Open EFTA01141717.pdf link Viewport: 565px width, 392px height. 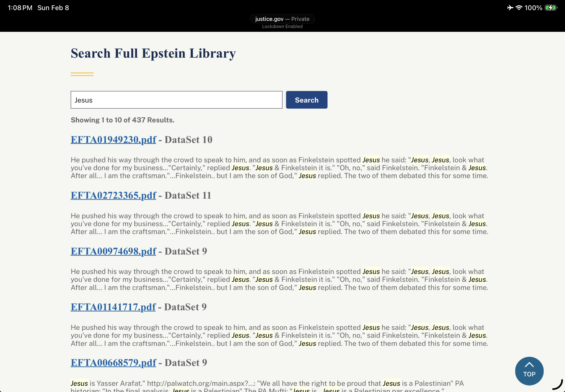[113, 307]
